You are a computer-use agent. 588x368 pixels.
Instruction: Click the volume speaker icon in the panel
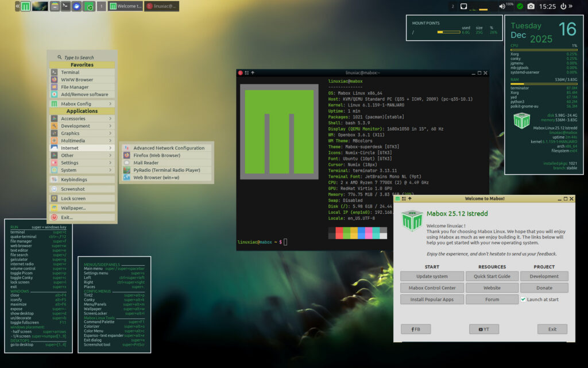(x=502, y=6)
